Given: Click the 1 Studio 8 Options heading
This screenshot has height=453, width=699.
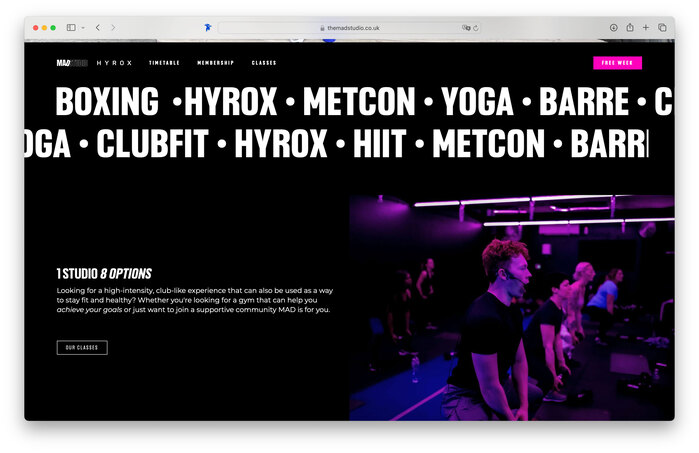Looking at the screenshot, I should [x=104, y=273].
